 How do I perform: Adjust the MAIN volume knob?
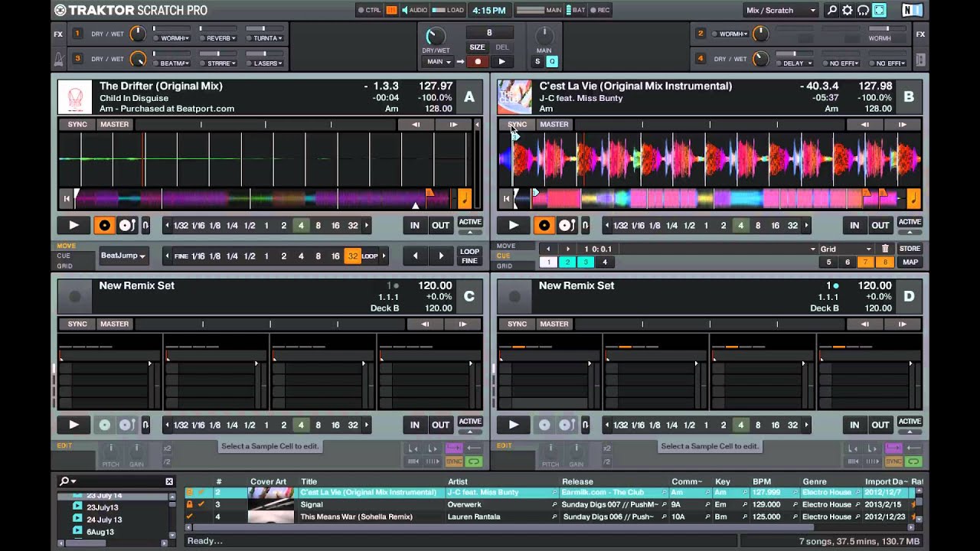point(544,35)
